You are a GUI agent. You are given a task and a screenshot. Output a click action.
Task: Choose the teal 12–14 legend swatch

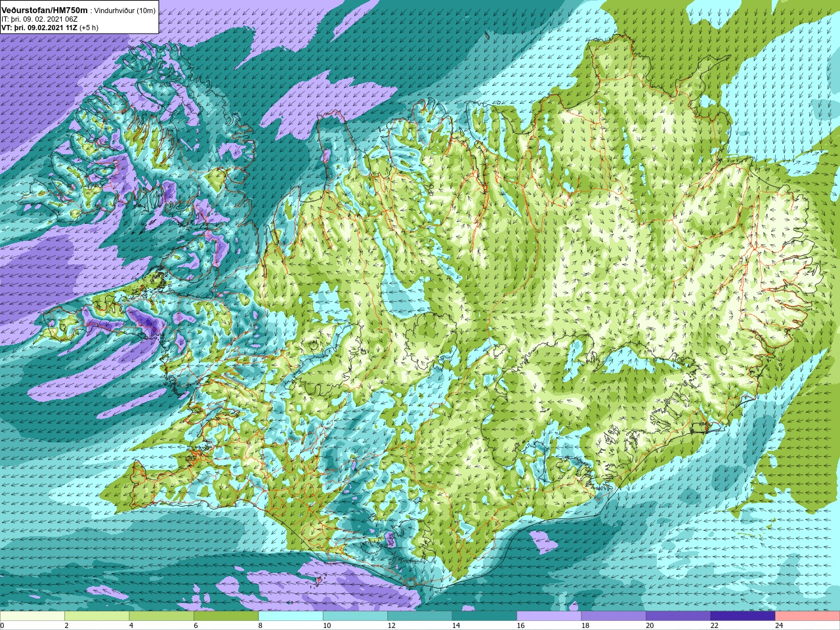coord(420,616)
